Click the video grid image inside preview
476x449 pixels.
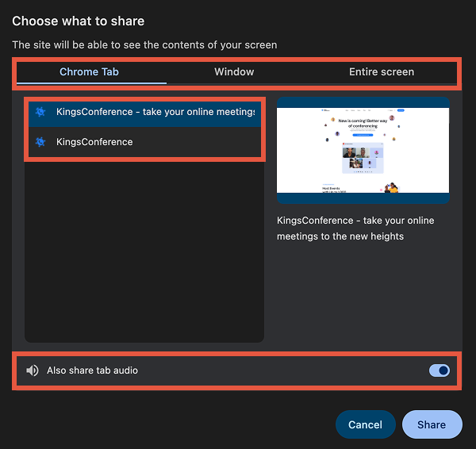click(362, 159)
